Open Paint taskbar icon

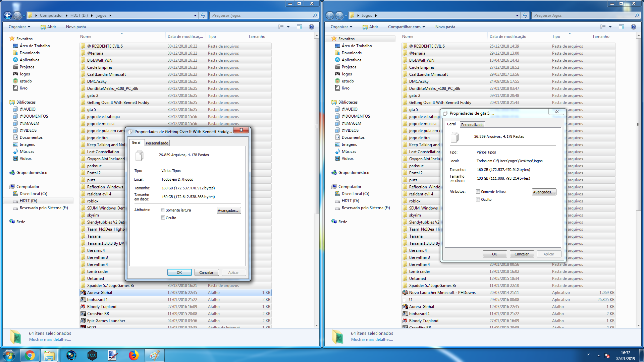[154, 355]
